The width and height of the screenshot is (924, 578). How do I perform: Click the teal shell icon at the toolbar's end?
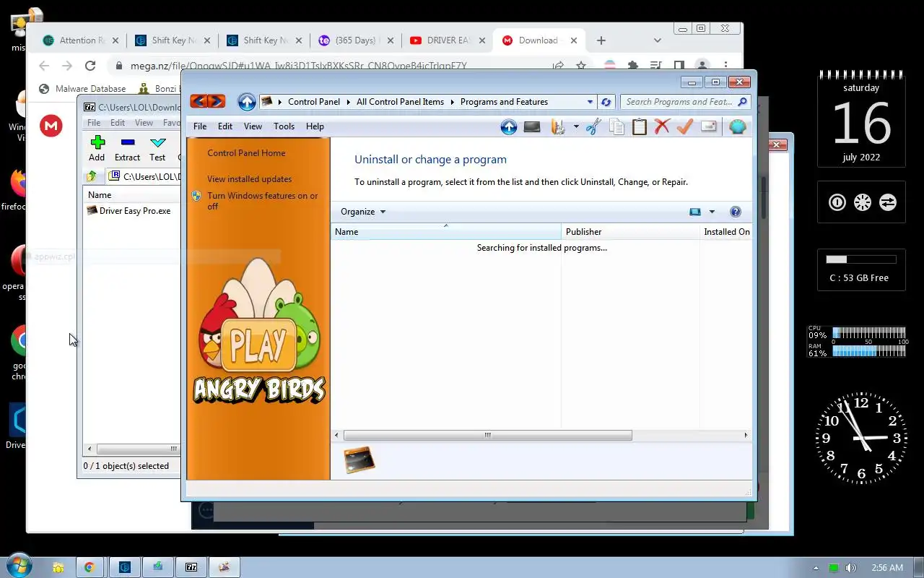point(737,126)
